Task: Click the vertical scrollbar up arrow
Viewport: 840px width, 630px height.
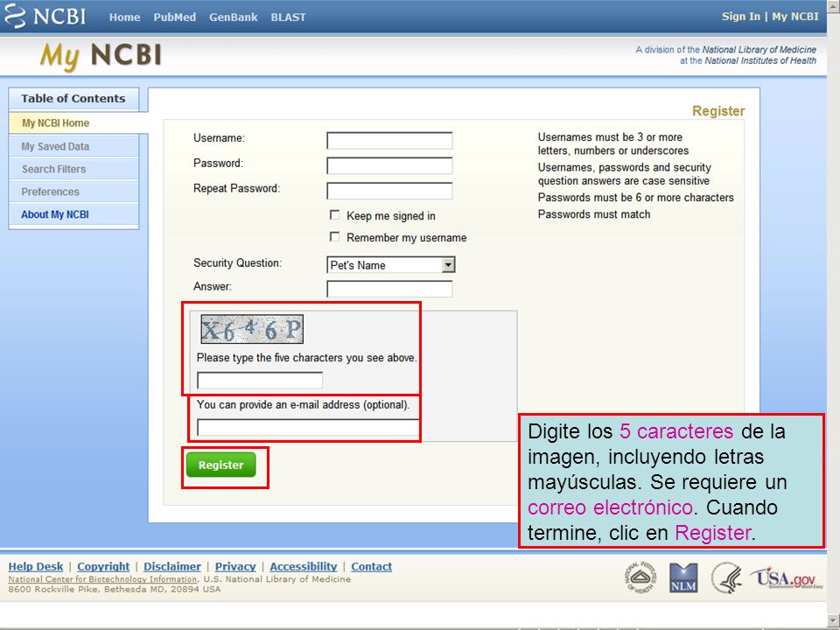Action: [x=833, y=5]
